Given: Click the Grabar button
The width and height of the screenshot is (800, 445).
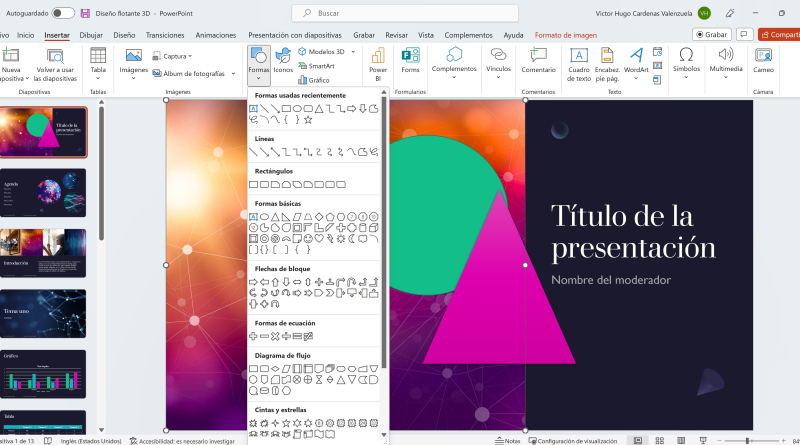Looking at the screenshot, I should 711,34.
